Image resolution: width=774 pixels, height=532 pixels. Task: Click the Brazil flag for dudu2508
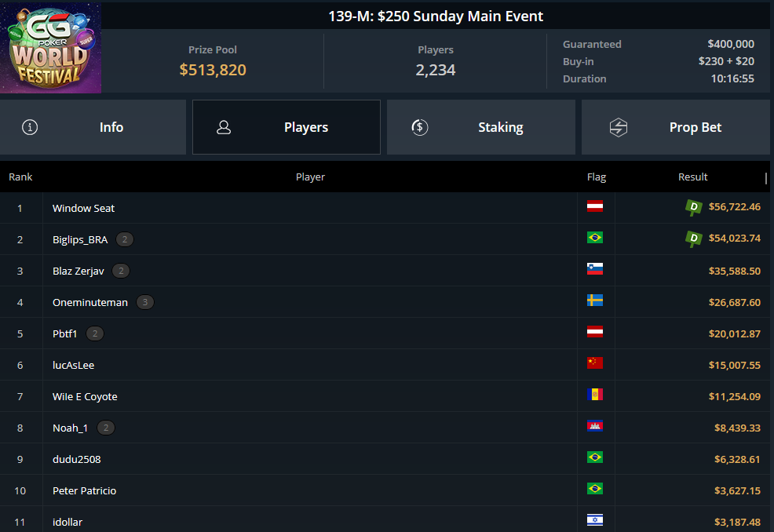[x=595, y=457]
